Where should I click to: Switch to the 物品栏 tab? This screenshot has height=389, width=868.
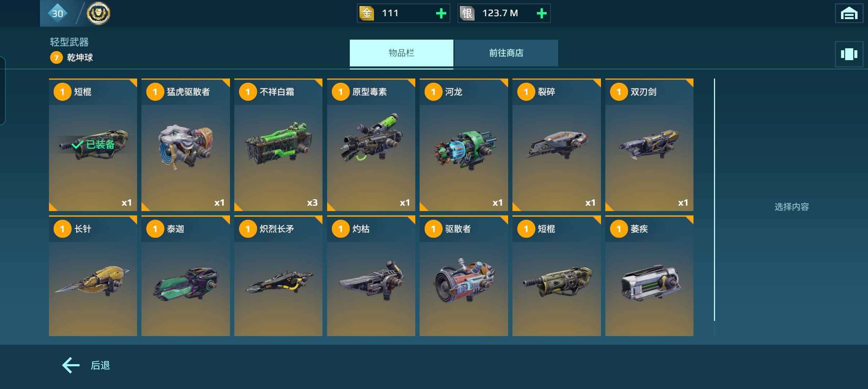point(401,53)
